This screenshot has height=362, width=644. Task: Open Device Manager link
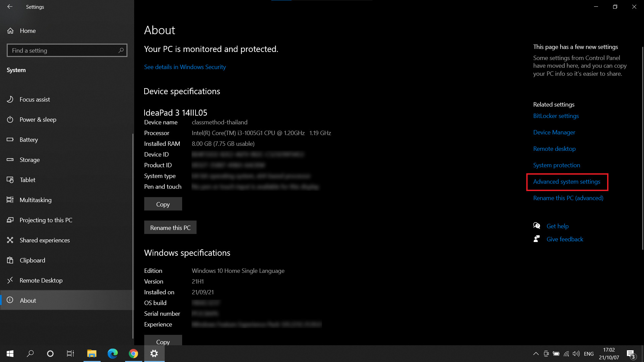(554, 132)
